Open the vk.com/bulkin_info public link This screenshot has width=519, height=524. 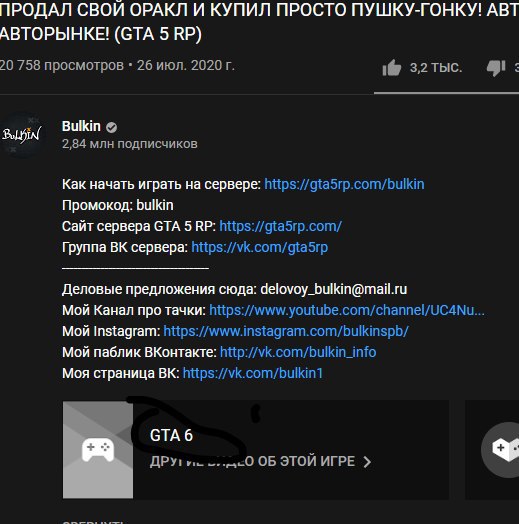[x=298, y=352]
